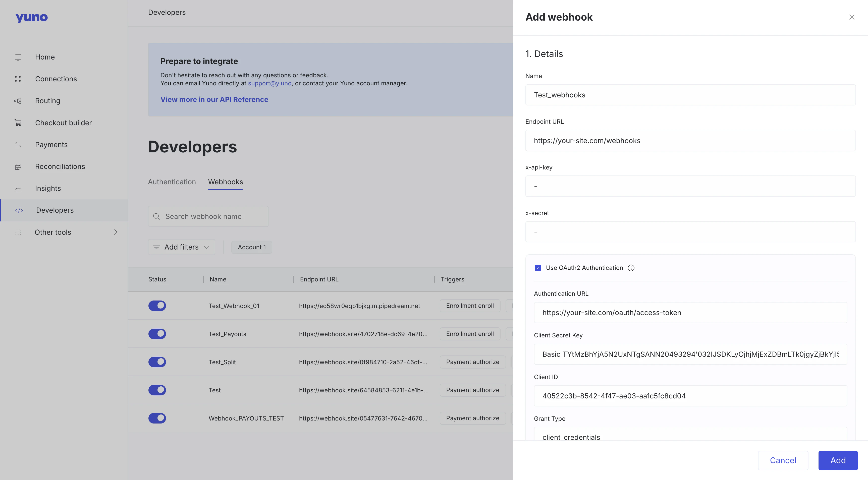Click the Checkout builder cart icon
The height and width of the screenshot is (480, 868).
[18, 123]
